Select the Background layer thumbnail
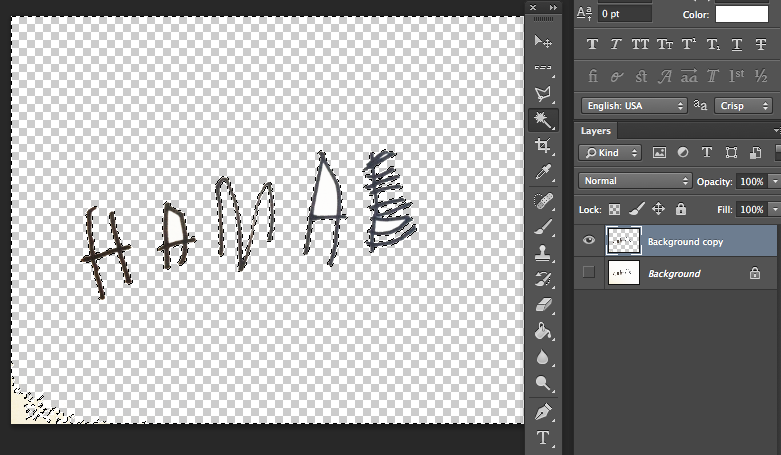 click(624, 273)
